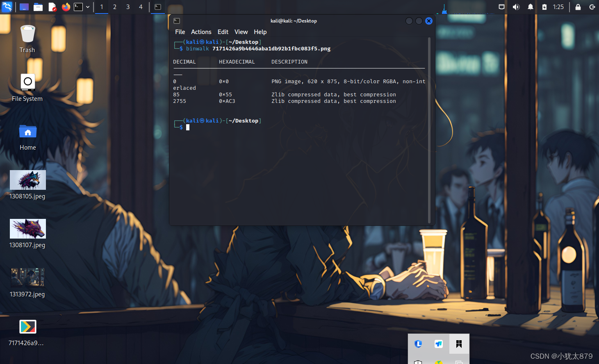Open the terminal Help menu
Screen dimensions: 599x364
(260, 32)
